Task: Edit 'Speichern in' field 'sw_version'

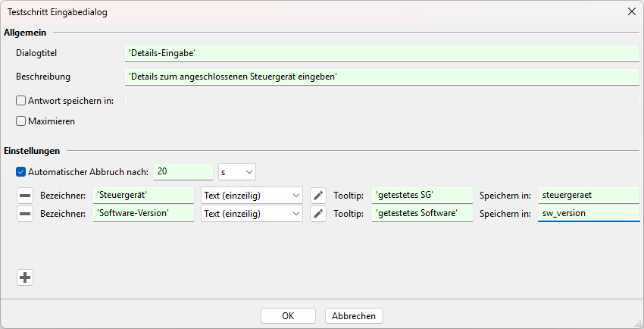Action: (x=589, y=214)
